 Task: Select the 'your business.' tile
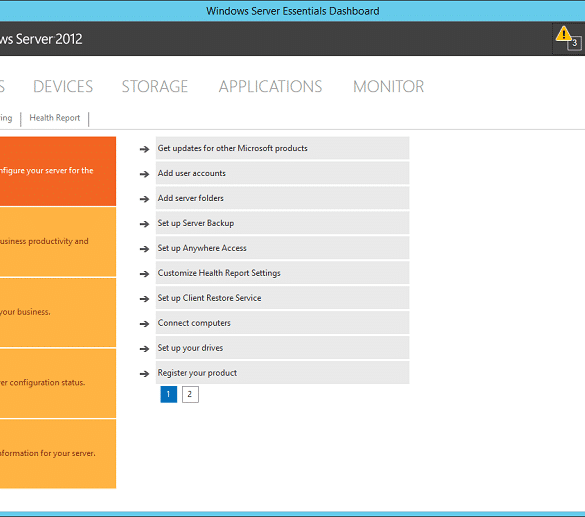[58, 313]
